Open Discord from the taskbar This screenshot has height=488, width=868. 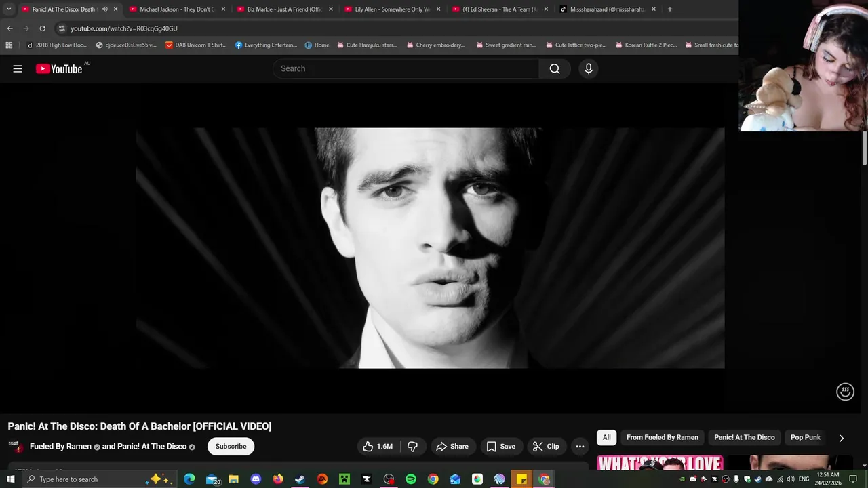coord(256,479)
